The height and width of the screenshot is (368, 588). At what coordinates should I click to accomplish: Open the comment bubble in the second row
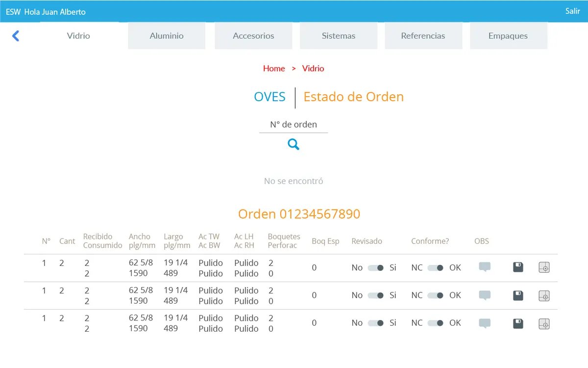pyautogui.click(x=485, y=295)
